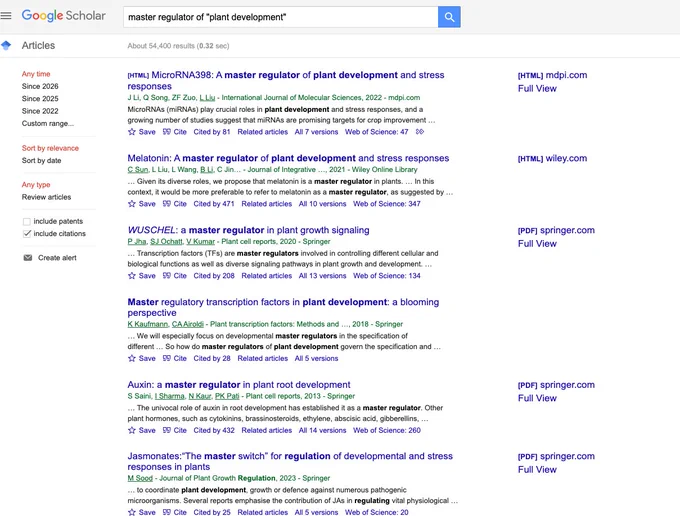
Task: Cite quote icon for MicroRNA398 result
Action: click(167, 132)
